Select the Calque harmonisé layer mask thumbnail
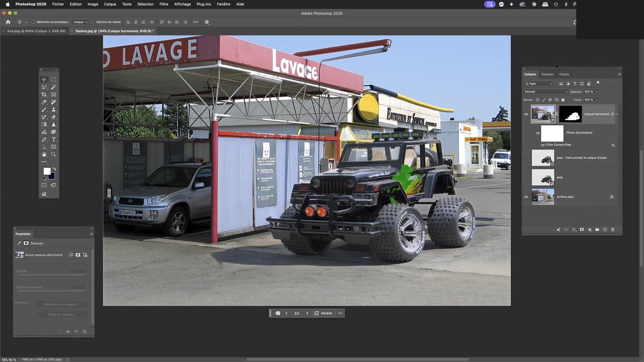Image resolution: width=644 pixels, height=362 pixels. pyautogui.click(x=570, y=114)
